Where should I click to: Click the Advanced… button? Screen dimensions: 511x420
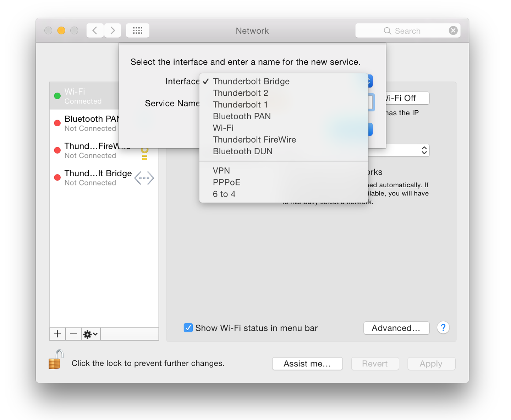396,328
